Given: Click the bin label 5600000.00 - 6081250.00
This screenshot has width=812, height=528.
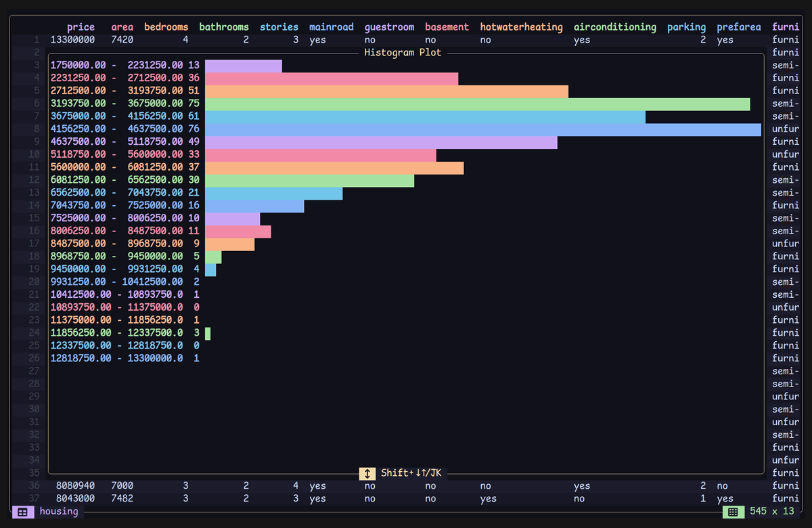Looking at the screenshot, I should click(117, 167).
